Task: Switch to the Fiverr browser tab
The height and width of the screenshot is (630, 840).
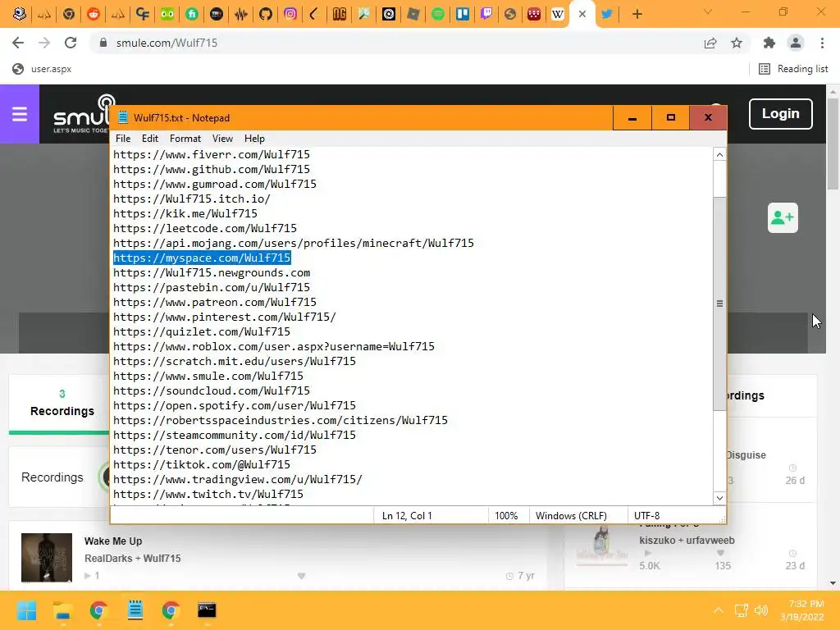Action: tap(192, 14)
